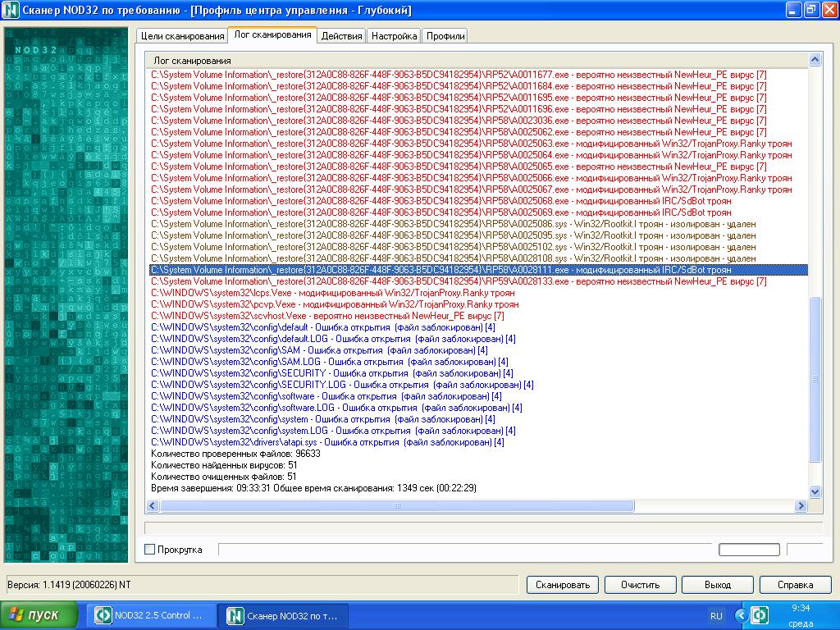Open the Лог сканирования tab

272,34
